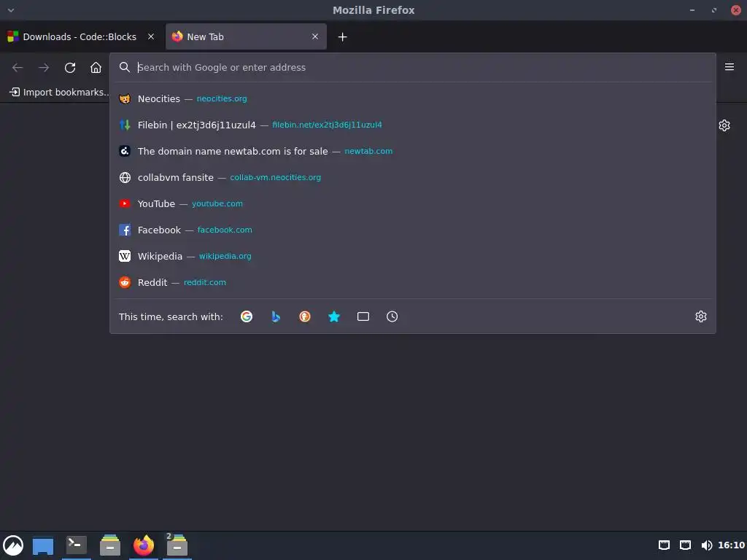747x560 pixels.
Task: Show desktop via blue taskbar icon
Action: click(43, 546)
